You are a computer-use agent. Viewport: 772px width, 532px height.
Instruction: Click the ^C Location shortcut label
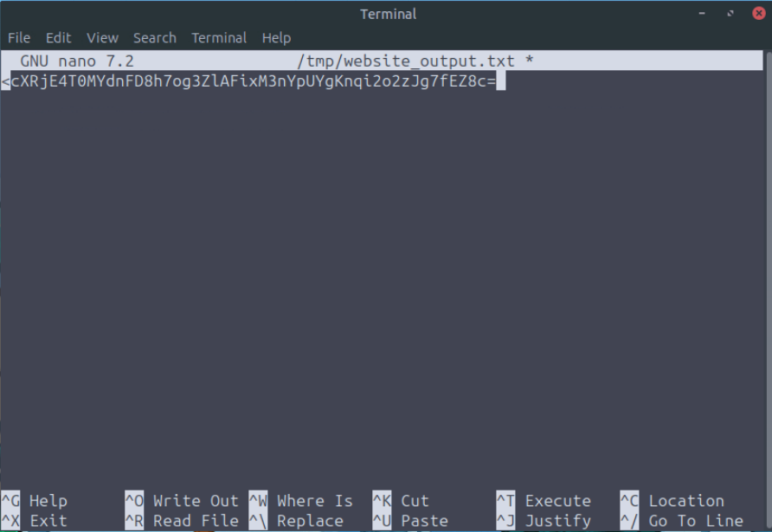(x=672, y=501)
